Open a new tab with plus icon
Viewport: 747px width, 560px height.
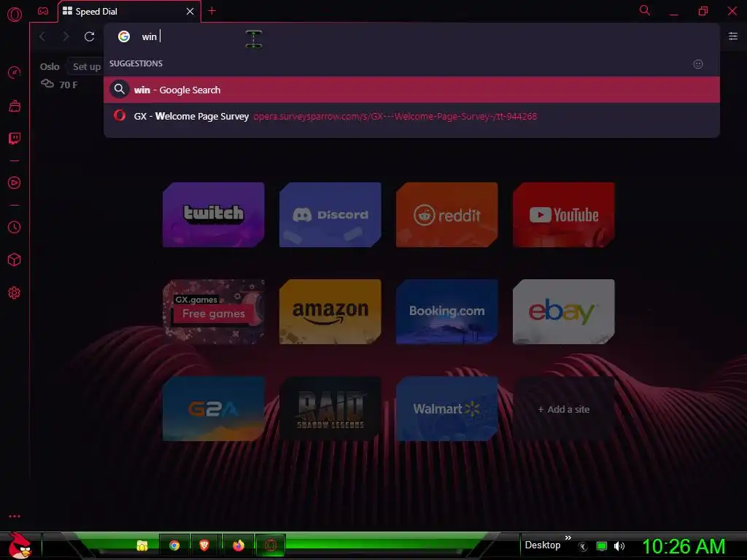click(212, 11)
